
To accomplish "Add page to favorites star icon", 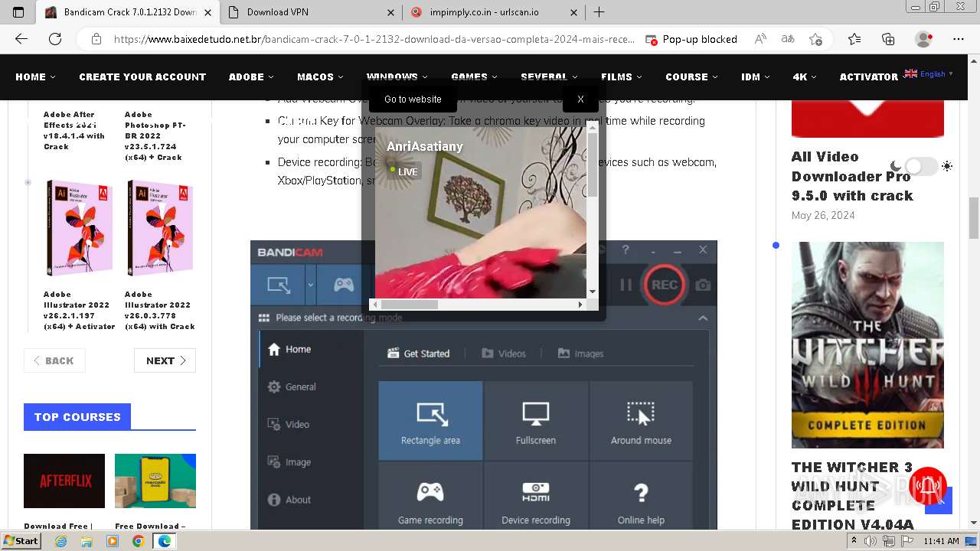I will 816,39.
